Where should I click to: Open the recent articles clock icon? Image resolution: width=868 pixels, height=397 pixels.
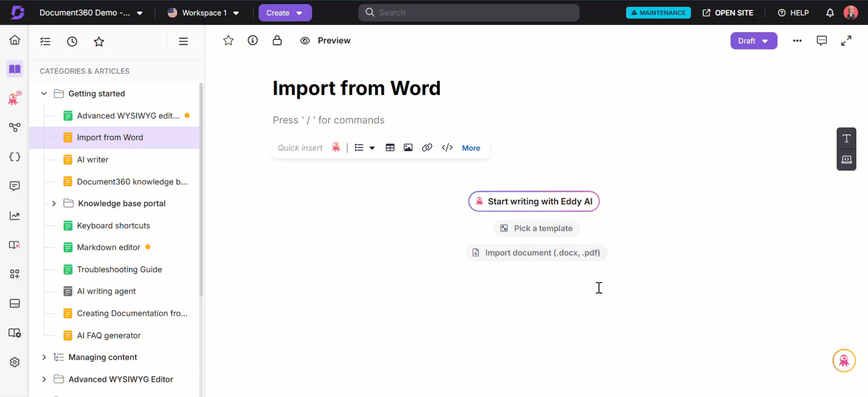72,42
